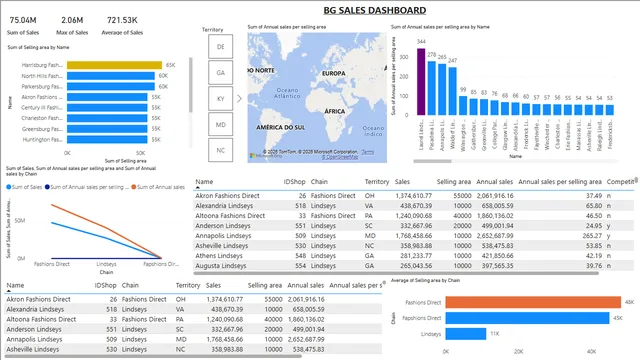Click the 721.53K Average of Sales card
The image size is (640, 360).
122,25
